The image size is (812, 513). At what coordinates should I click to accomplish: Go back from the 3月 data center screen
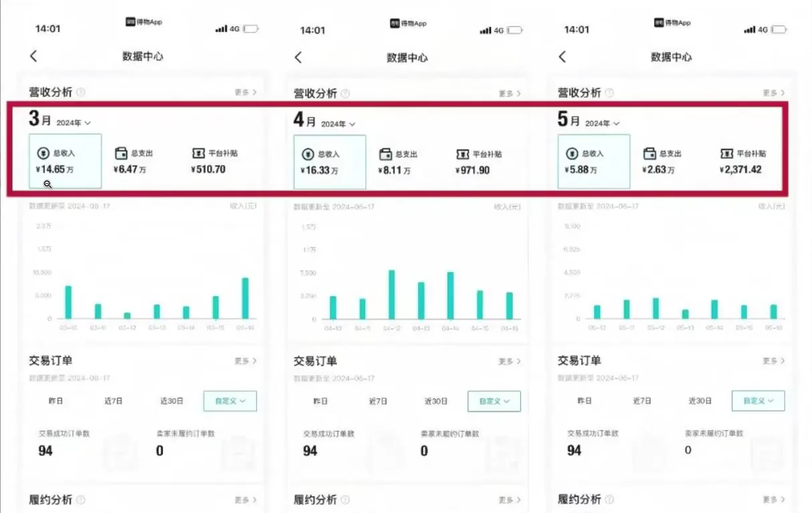coord(33,56)
